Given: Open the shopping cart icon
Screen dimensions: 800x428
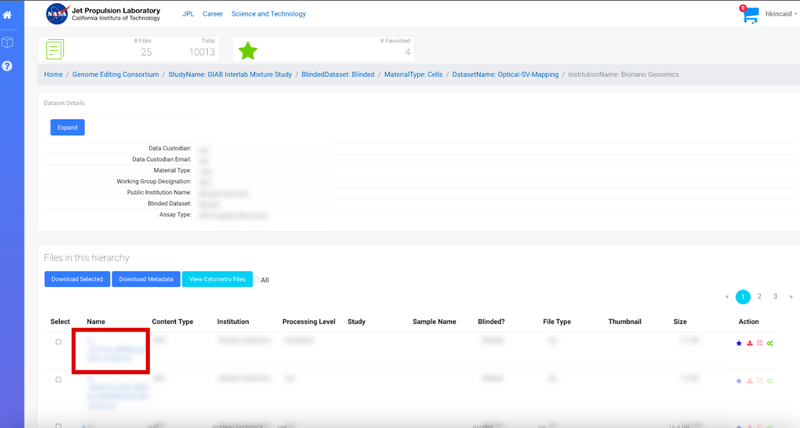Looking at the screenshot, I should pos(750,15).
